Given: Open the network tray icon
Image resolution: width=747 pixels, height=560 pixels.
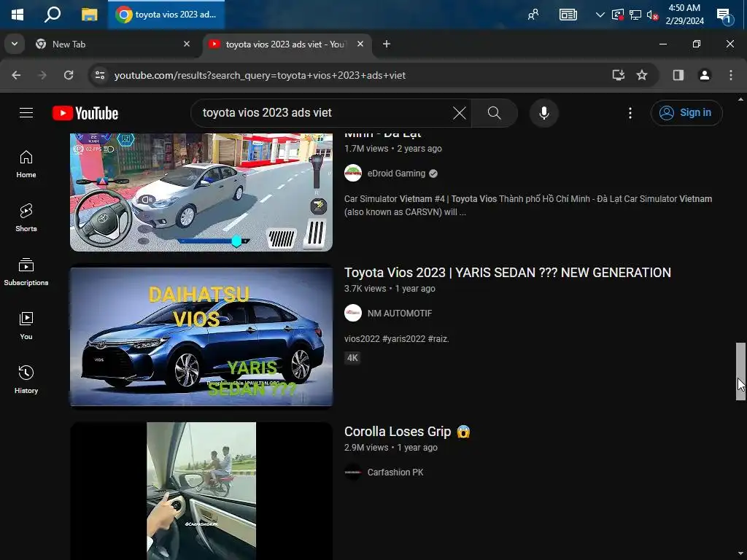Looking at the screenshot, I should tap(635, 15).
